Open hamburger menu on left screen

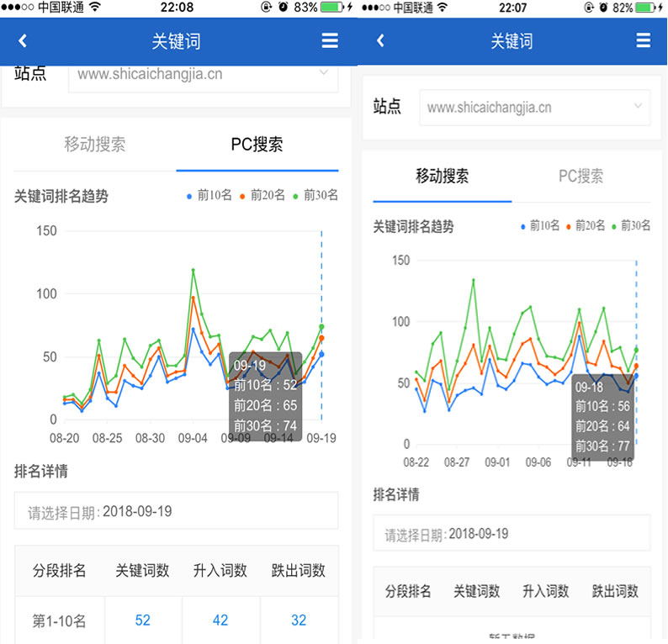(330, 41)
